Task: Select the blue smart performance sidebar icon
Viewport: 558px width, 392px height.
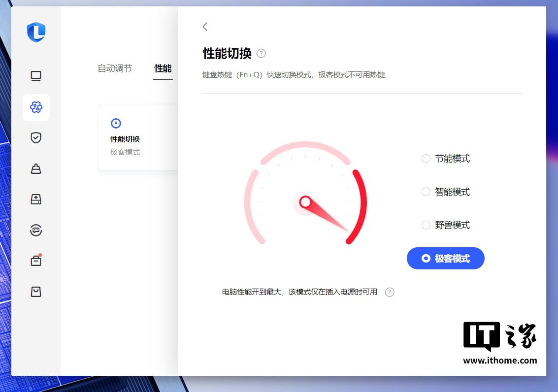Action: [x=35, y=107]
